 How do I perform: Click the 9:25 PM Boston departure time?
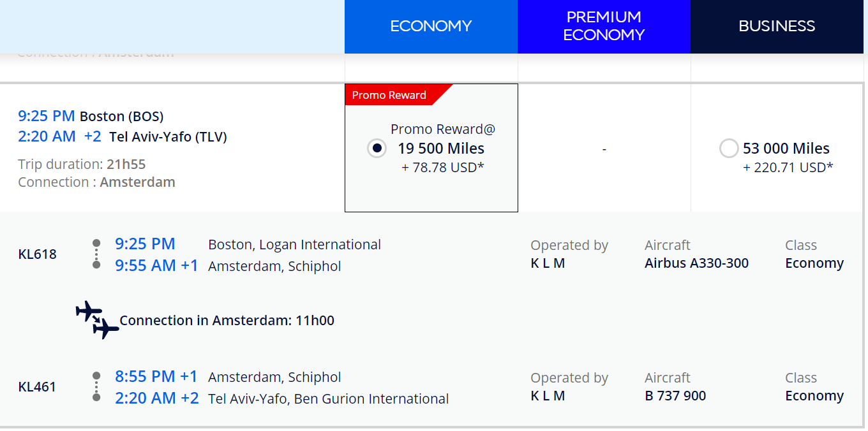[x=47, y=116]
